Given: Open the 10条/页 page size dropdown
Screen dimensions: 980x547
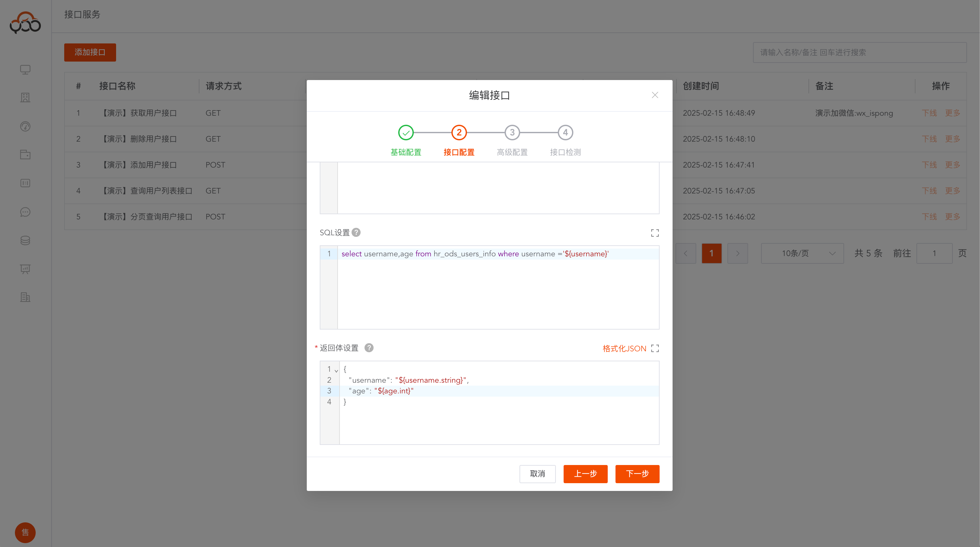Looking at the screenshot, I should tap(802, 253).
